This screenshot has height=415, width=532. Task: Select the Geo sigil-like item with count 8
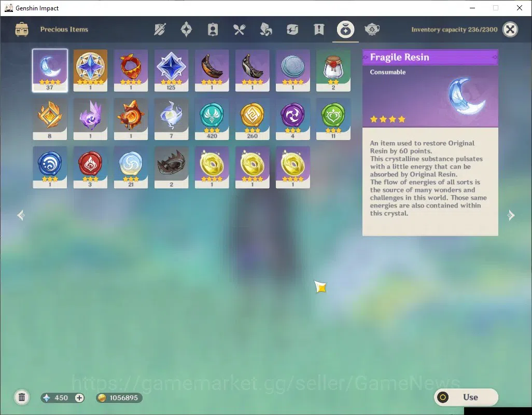(x=50, y=119)
